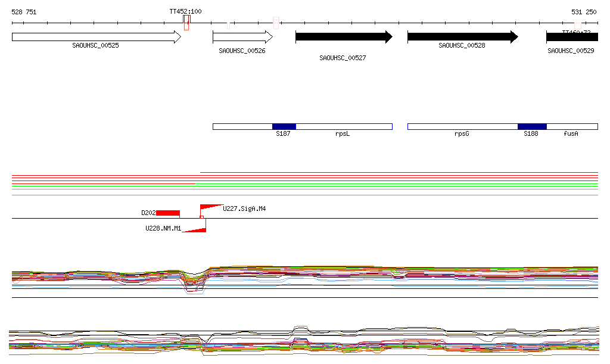This screenshot has width=610, height=364.
Task: Click the SAOUHSC_00527 gene label
Action: pyautogui.click(x=343, y=58)
